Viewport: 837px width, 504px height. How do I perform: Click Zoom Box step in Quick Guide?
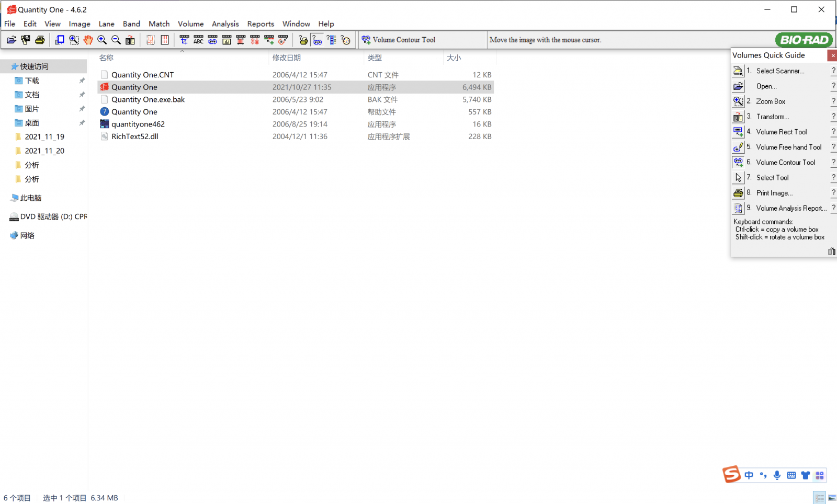(x=771, y=101)
